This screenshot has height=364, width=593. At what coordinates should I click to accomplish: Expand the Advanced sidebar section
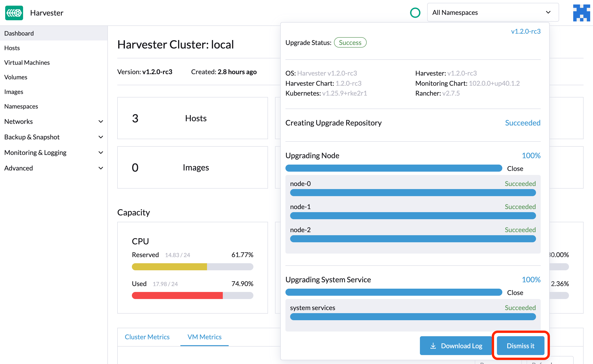pyautogui.click(x=101, y=168)
